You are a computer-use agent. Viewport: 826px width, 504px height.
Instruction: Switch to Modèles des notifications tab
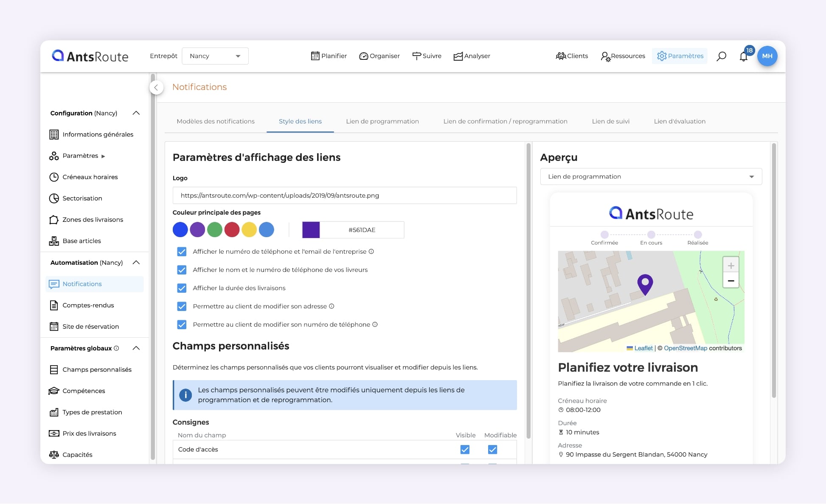click(216, 121)
